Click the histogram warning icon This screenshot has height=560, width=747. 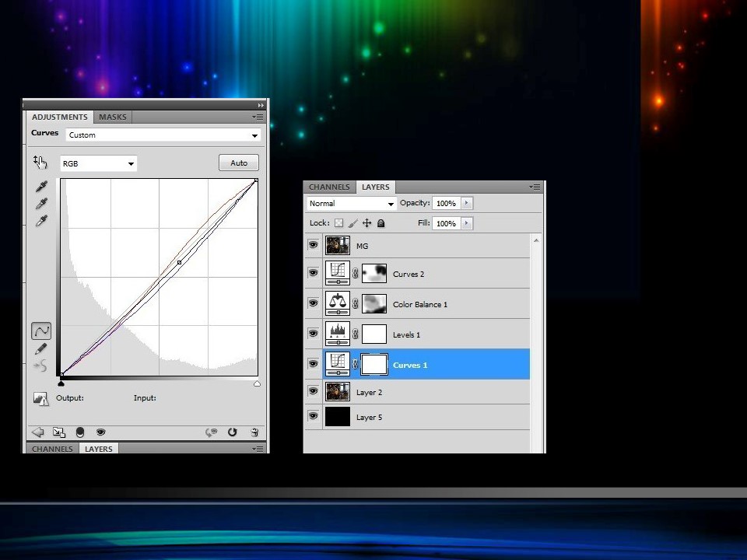[x=41, y=398]
